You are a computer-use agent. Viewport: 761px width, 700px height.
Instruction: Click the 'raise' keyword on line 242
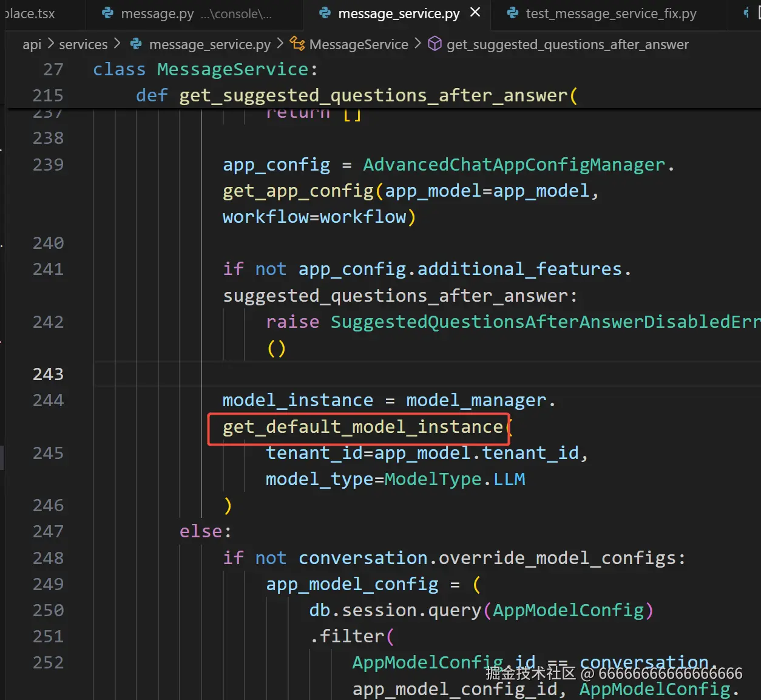[x=293, y=322]
